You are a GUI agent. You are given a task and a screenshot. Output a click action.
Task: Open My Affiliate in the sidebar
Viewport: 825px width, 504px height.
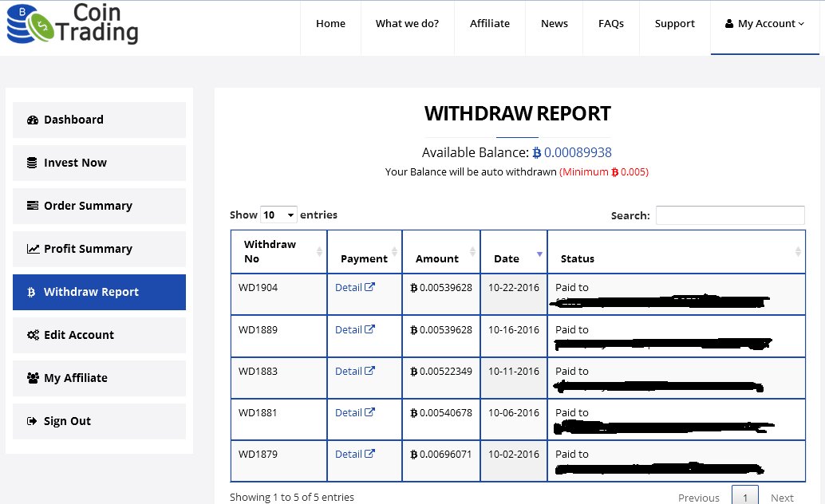(x=99, y=378)
